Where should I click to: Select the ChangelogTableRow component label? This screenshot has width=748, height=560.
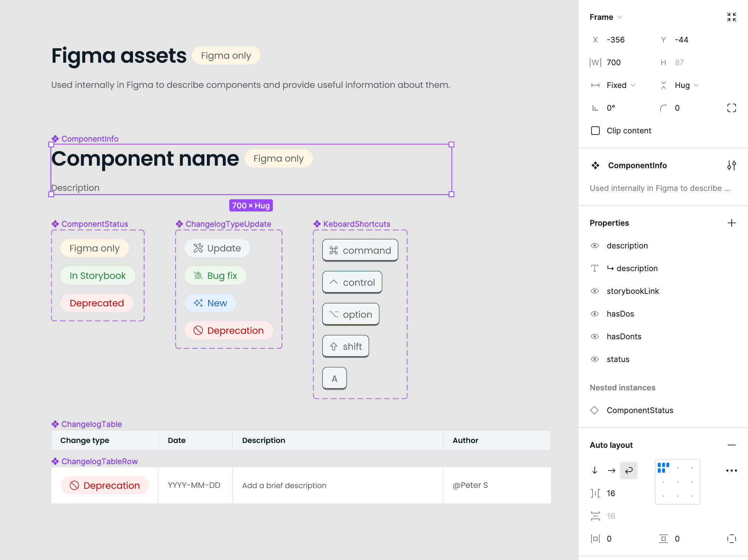click(x=99, y=461)
